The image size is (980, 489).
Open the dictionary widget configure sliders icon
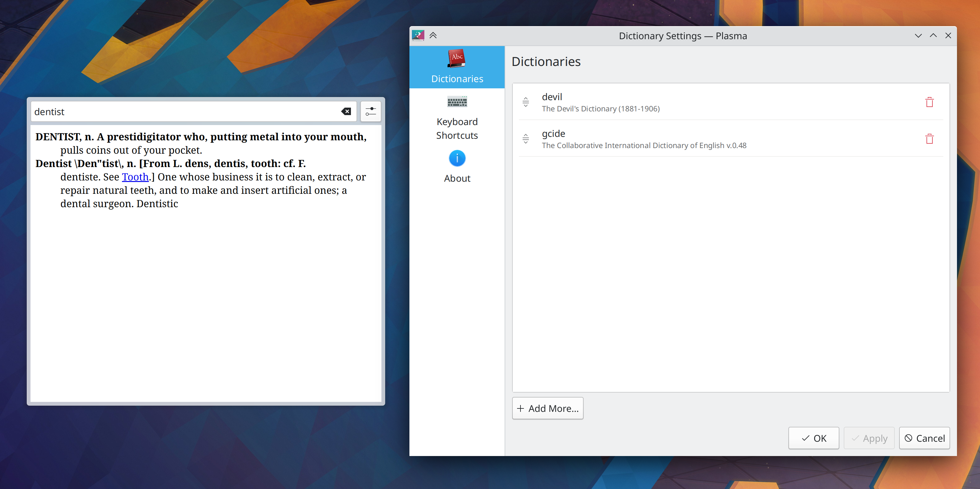(x=370, y=111)
